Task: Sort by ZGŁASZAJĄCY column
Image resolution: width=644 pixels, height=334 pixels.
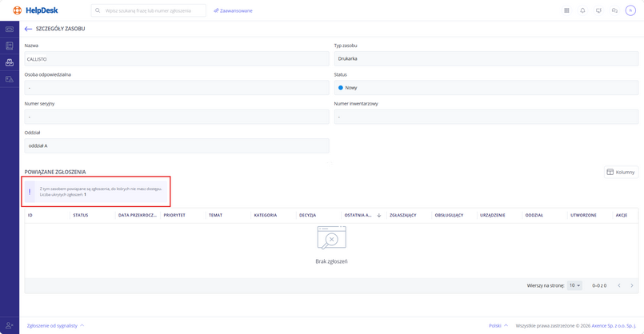Action: click(403, 215)
